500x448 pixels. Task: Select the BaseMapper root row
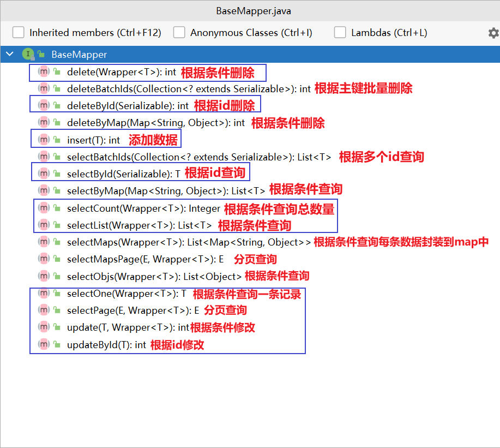[250, 54]
